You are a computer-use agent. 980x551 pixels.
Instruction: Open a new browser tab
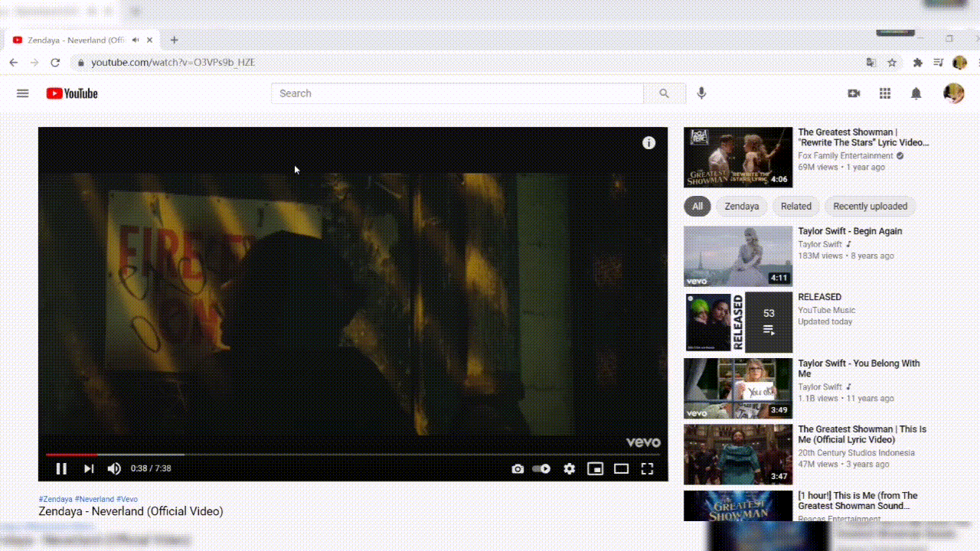[x=174, y=40]
